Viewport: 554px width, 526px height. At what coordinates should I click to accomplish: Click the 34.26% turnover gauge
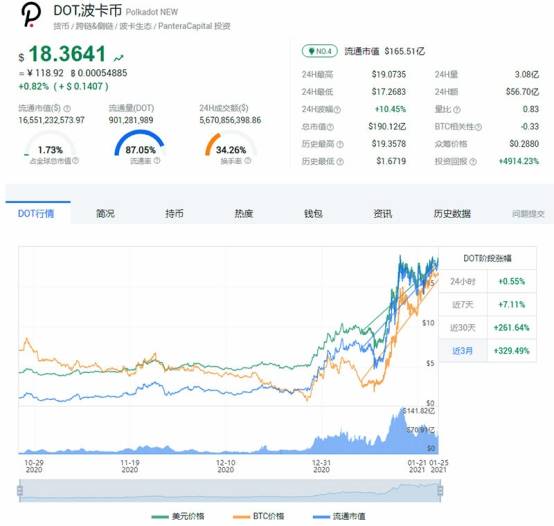click(x=230, y=143)
